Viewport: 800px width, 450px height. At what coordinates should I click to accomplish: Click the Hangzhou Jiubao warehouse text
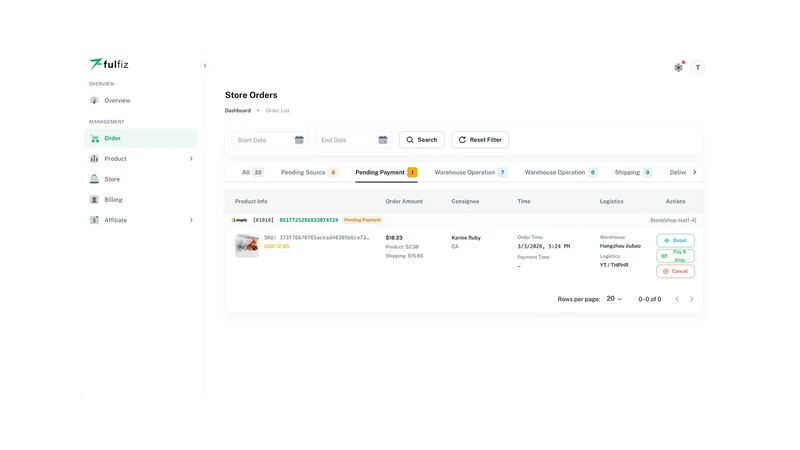click(620, 246)
